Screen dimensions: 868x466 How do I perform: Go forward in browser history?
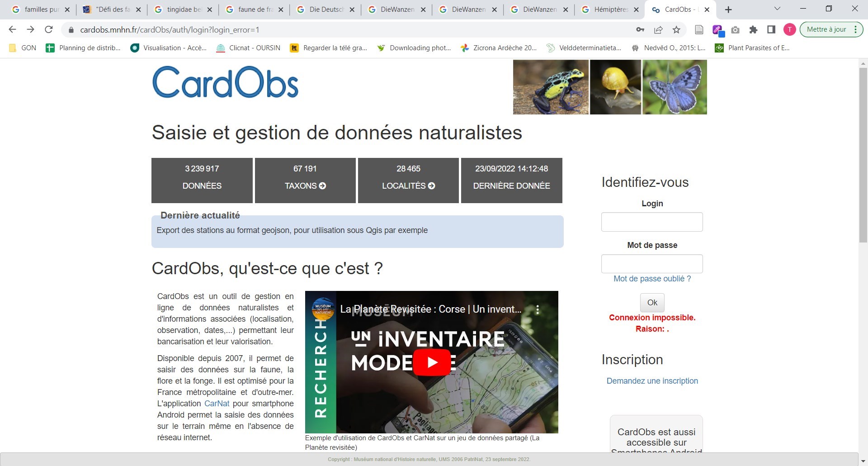[x=30, y=29]
